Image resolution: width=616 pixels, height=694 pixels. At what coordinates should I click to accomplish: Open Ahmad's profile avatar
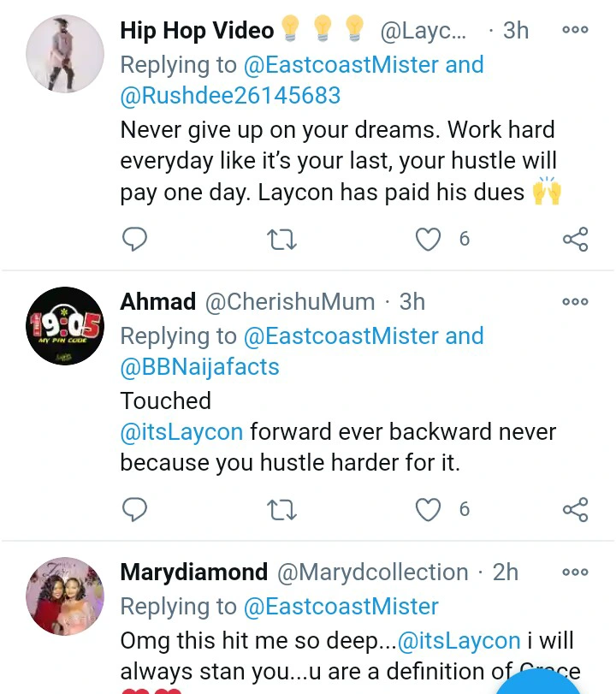click(x=65, y=326)
